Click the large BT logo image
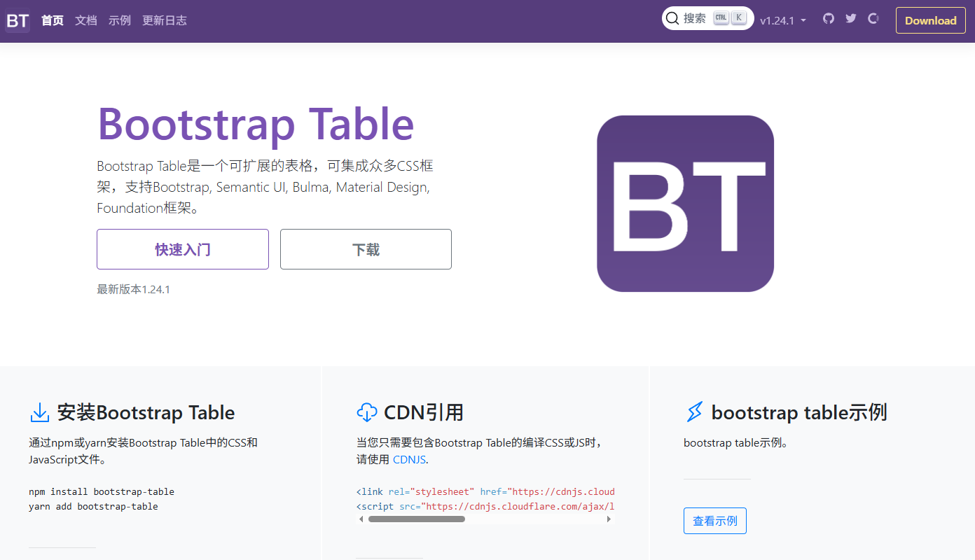 point(685,204)
